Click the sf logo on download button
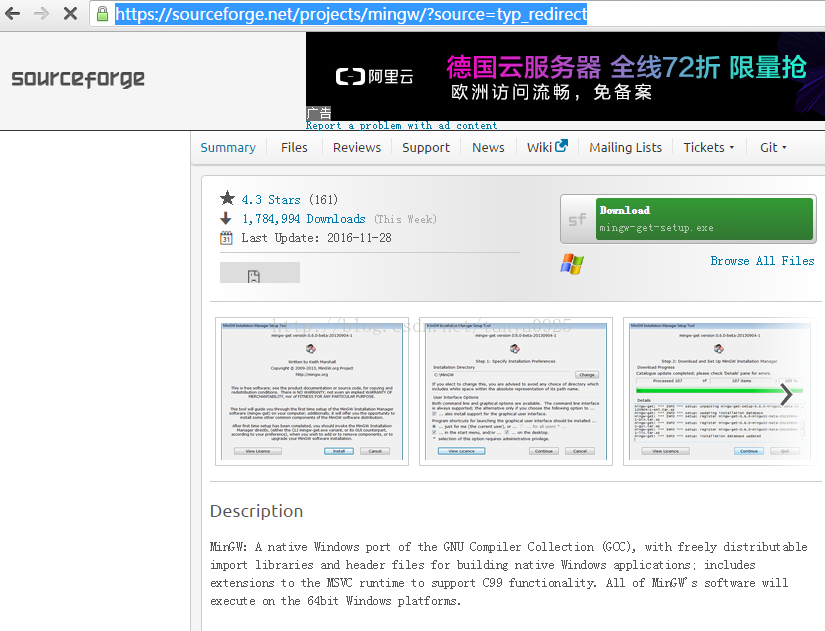This screenshot has width=825, height=631. tap(577, 219)
